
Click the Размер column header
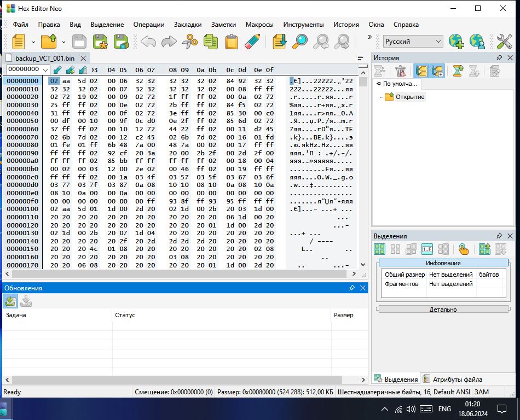350,315
